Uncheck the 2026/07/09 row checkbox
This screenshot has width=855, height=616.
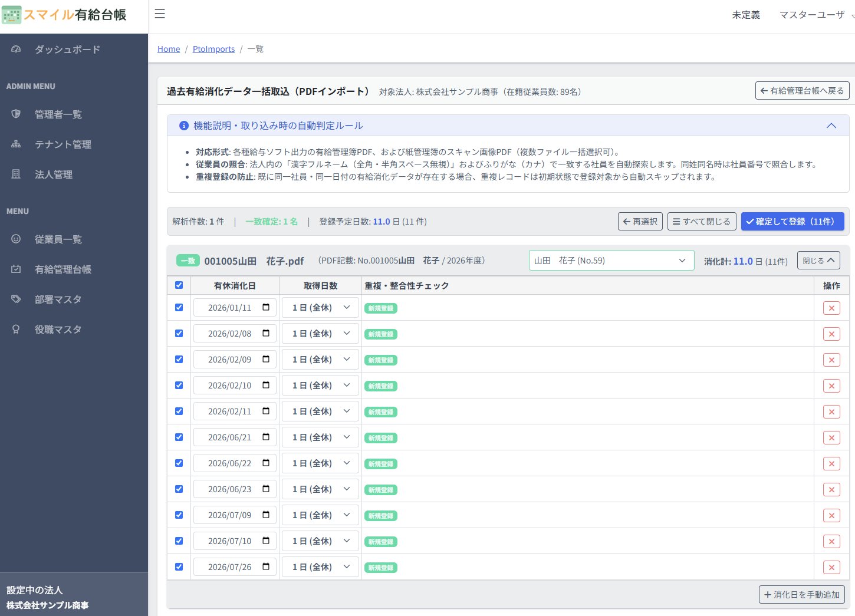coord(179,515)
